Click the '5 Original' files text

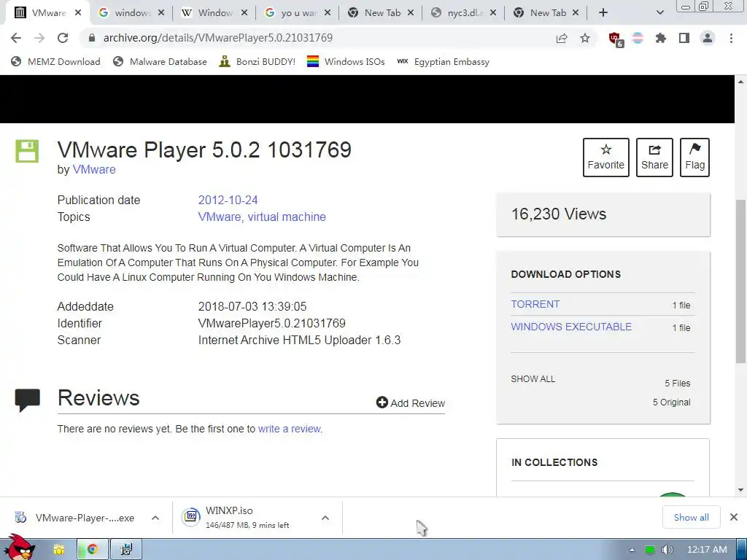(x=671, y=402)
